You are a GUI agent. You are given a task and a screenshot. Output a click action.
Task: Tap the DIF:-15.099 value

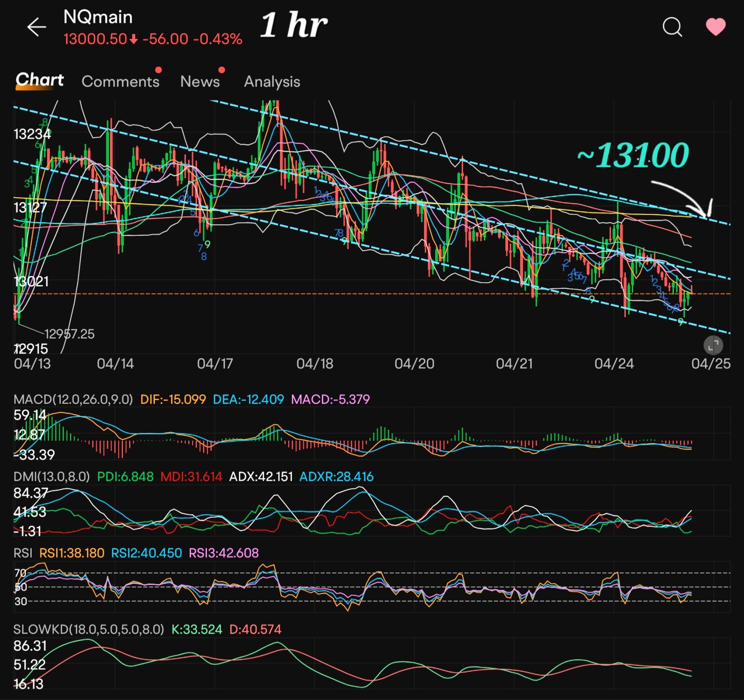(173, 400)
